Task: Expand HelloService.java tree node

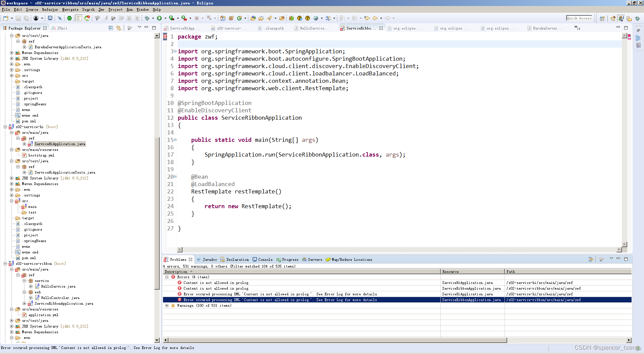Action: tap(31, 286)
